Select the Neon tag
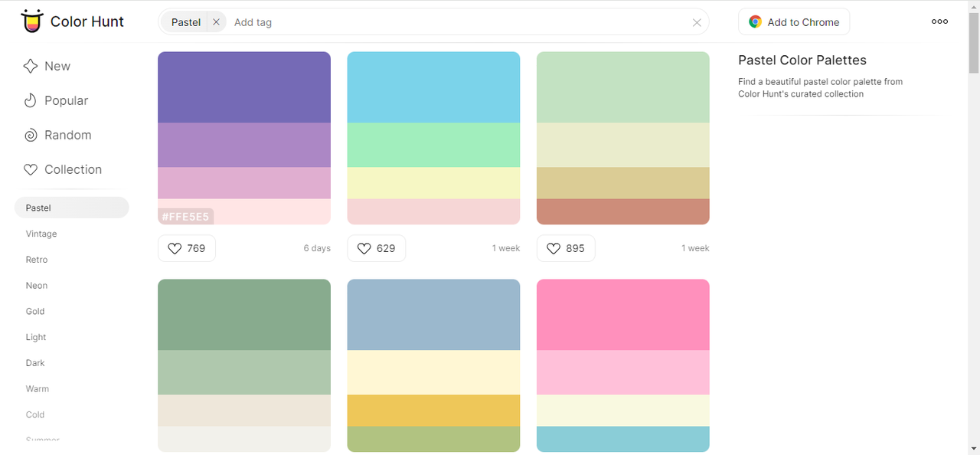Viewport: 980px width, 455px height. tap(37, 286)
